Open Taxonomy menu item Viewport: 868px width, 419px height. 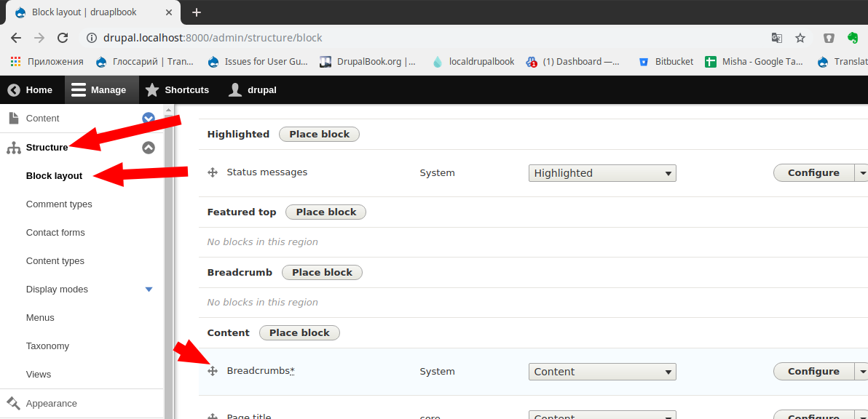pos(47,346)
